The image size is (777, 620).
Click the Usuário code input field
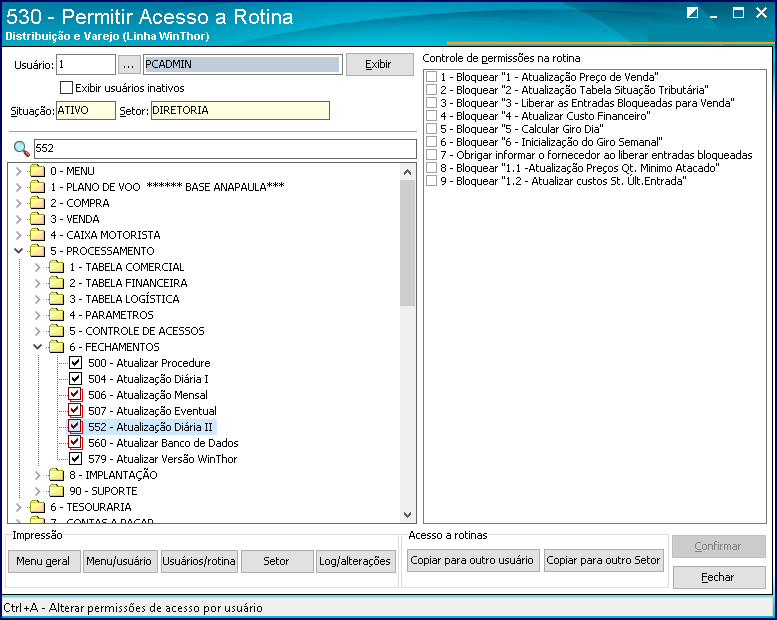86,64
